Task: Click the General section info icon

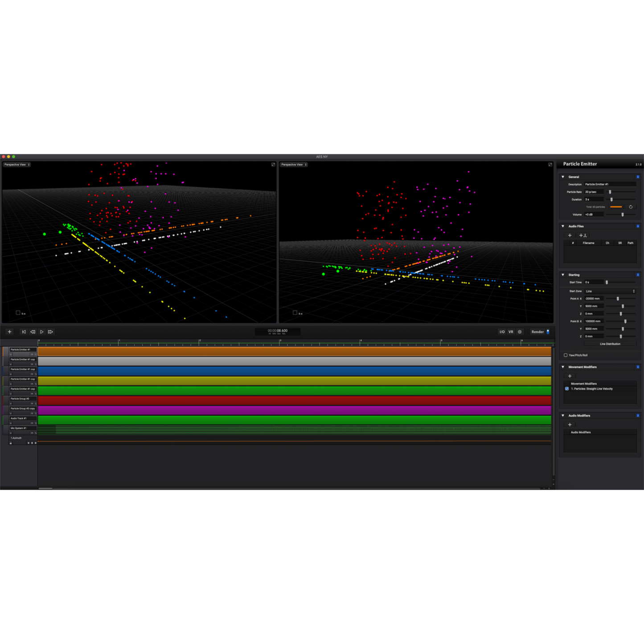Action: [638, 177]
